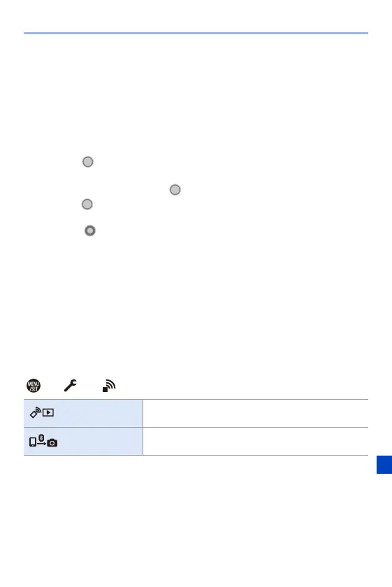The image size is (392, 587).
Task: Open the wireless signal waves icon
Action: (x=109, y=386)
